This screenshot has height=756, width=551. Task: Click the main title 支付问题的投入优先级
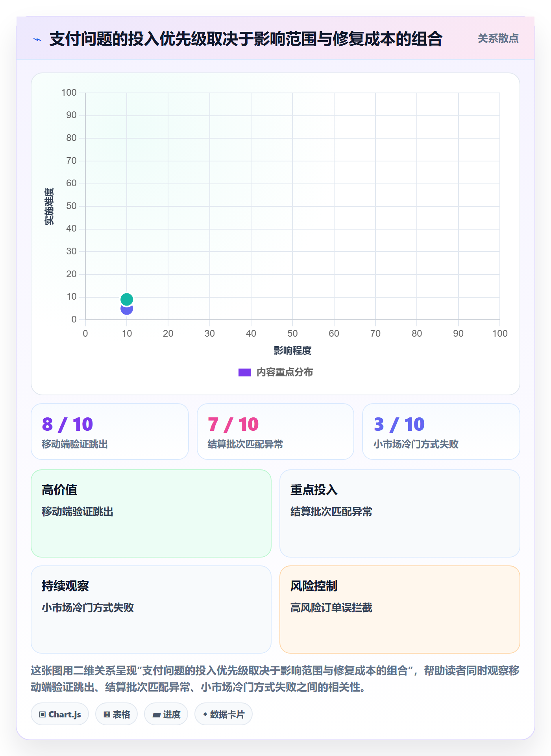(246, 39)
